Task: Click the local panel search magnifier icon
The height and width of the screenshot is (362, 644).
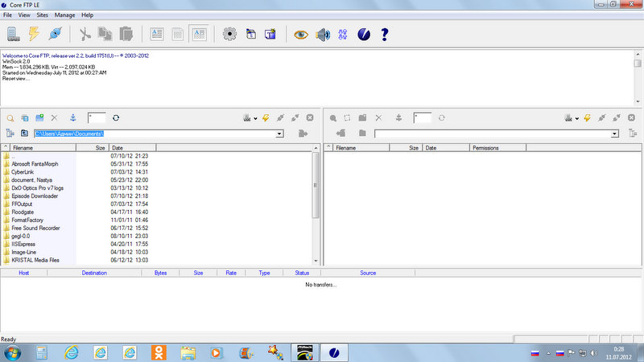Action: tap(10, 118)
